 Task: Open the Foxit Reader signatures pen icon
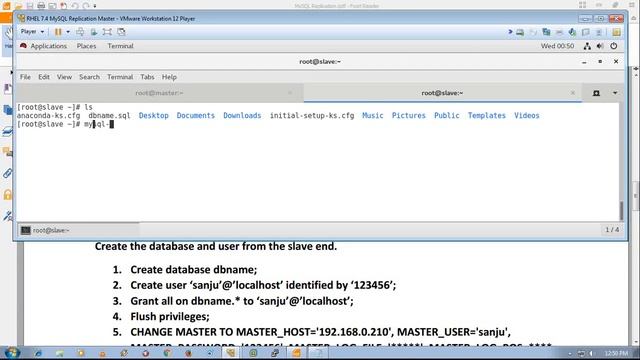pos(7,216)
